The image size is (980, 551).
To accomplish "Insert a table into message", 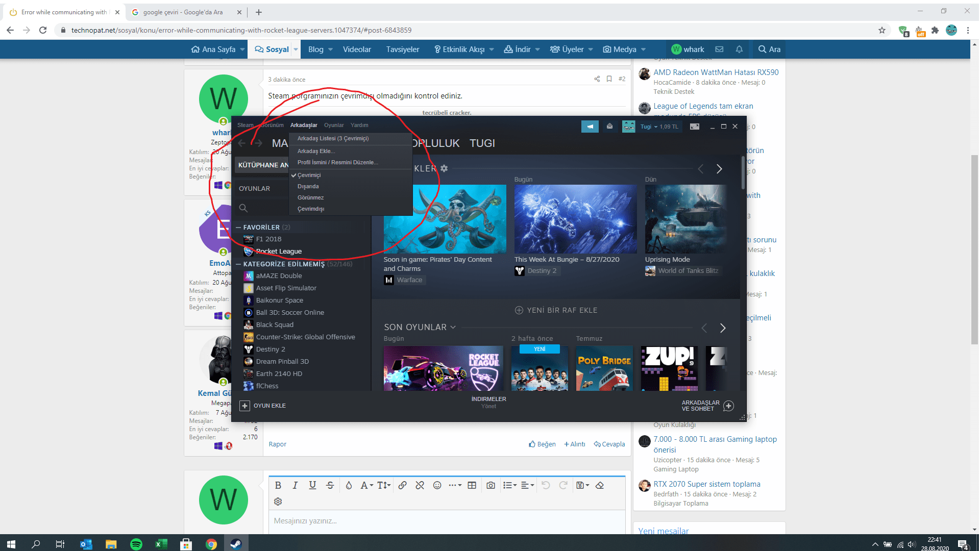I will point(472,485).
